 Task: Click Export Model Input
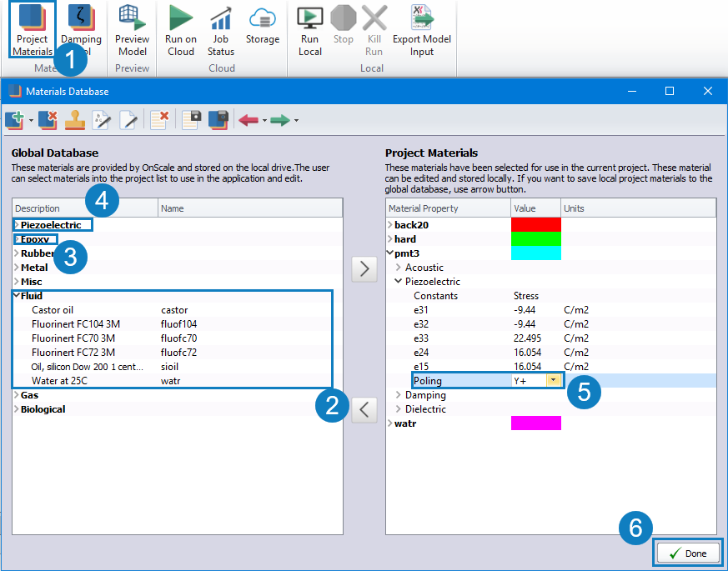pyautogui.click(x=422, y=30)
